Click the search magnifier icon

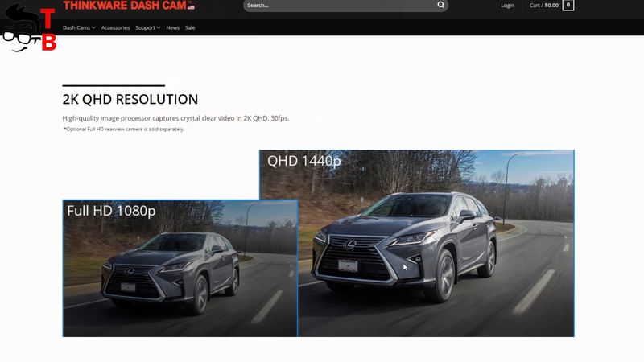tap(440, 5)
